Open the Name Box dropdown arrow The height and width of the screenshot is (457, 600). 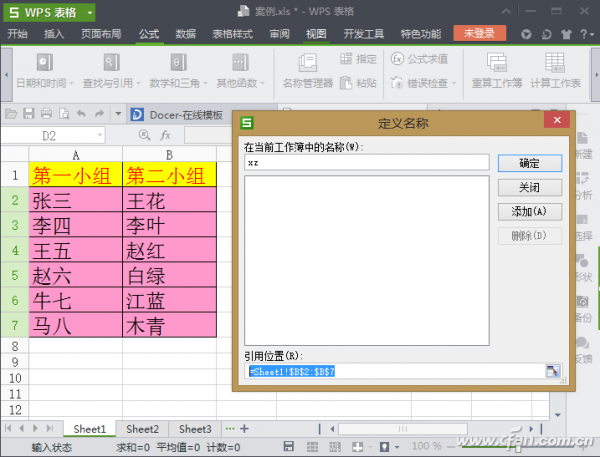click(99, 135)
